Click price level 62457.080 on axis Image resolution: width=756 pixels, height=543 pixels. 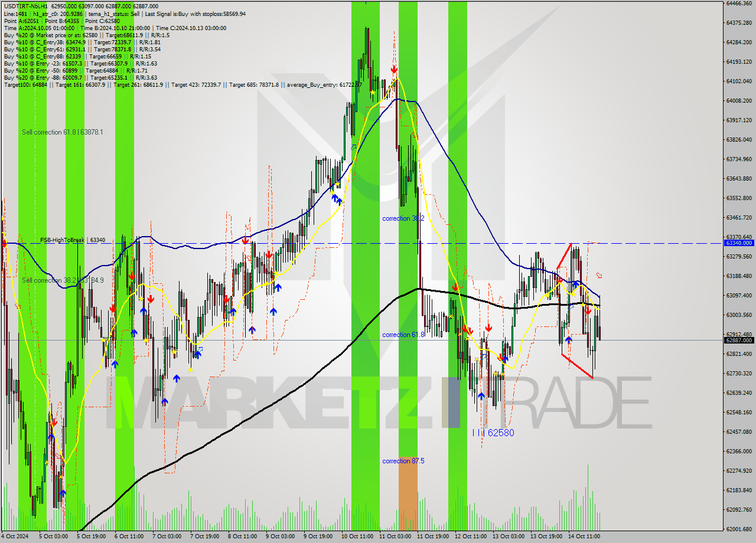tap(738, 431)
